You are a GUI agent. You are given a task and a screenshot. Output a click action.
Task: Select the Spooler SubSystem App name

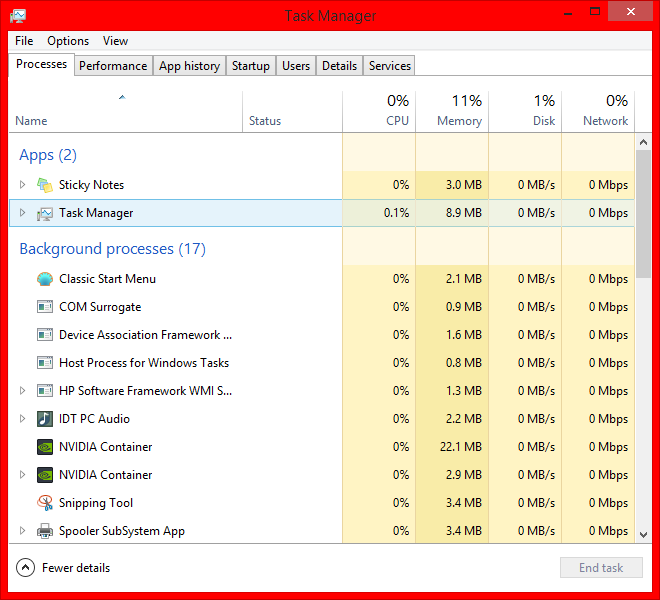(122, 531)
